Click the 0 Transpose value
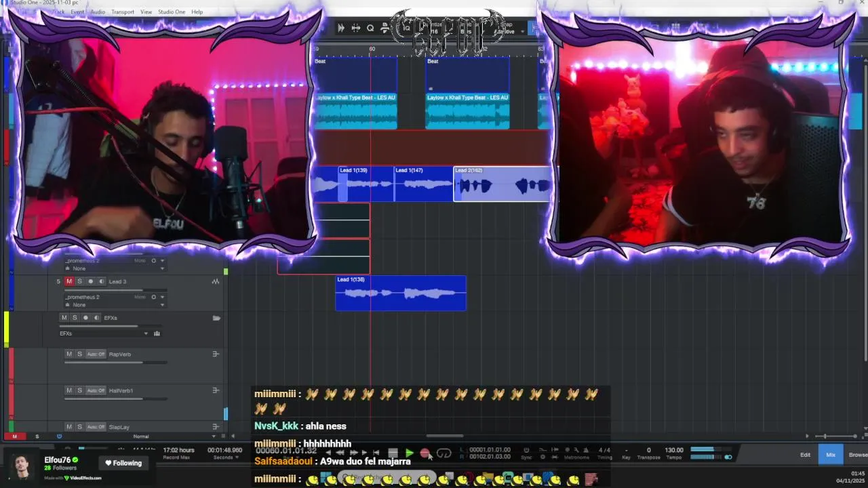Viewport: 868px width, 488px height. point(648,450)
